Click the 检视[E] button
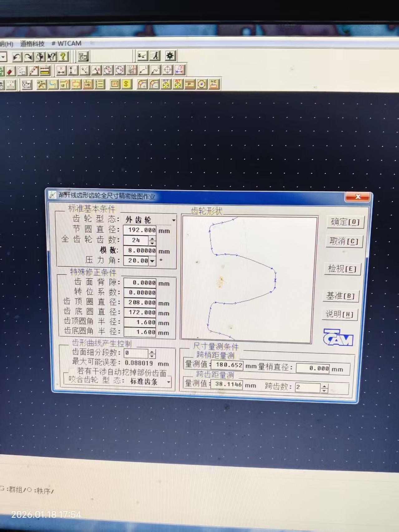 [x=342, y=269]
